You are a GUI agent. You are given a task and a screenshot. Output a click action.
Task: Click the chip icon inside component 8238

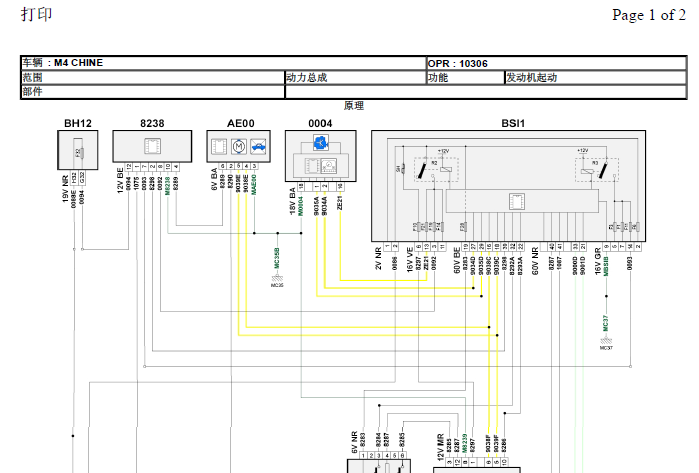pos(152,146)
